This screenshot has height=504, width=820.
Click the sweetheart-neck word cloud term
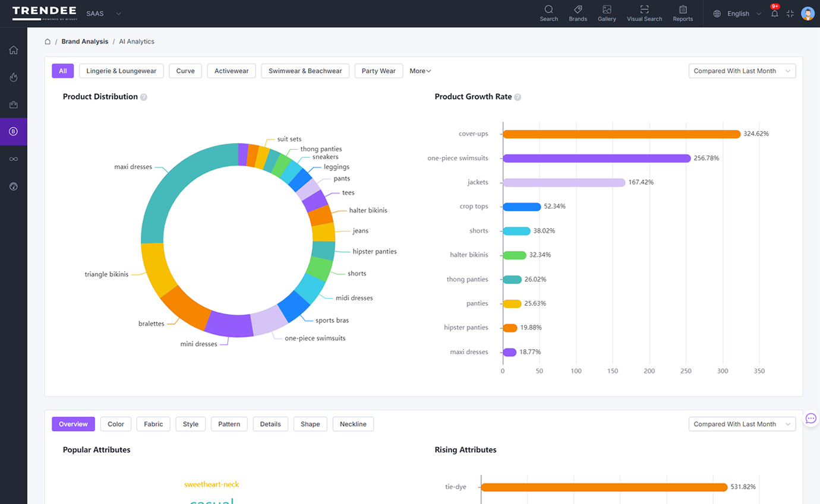pyautogui.click(x=212, y=484)
